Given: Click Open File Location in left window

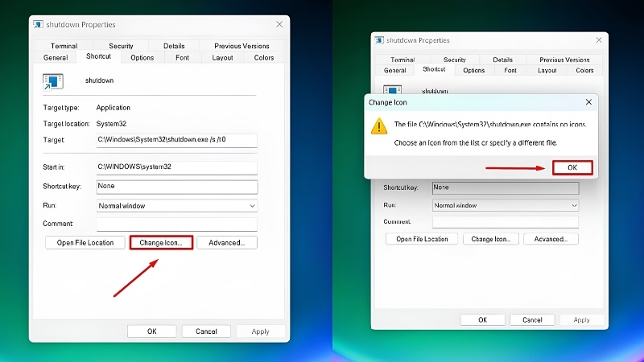Looking at the screenshot, I should (85, 243).
